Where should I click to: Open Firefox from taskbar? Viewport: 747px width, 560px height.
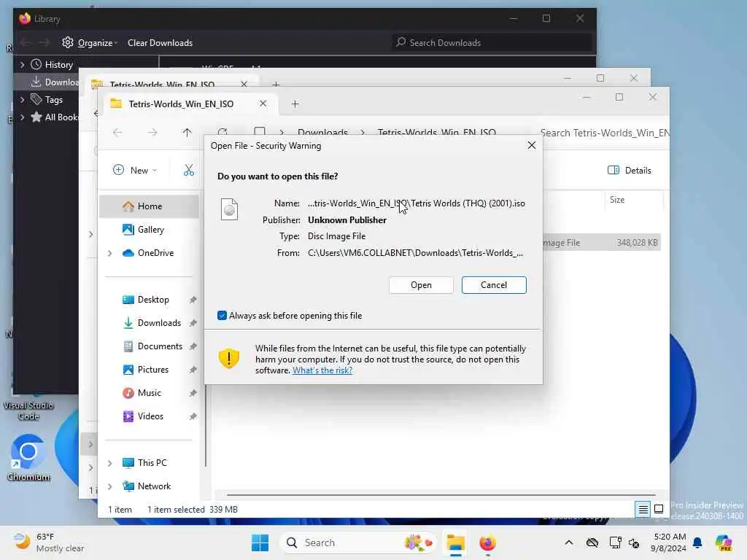[487, 542]
